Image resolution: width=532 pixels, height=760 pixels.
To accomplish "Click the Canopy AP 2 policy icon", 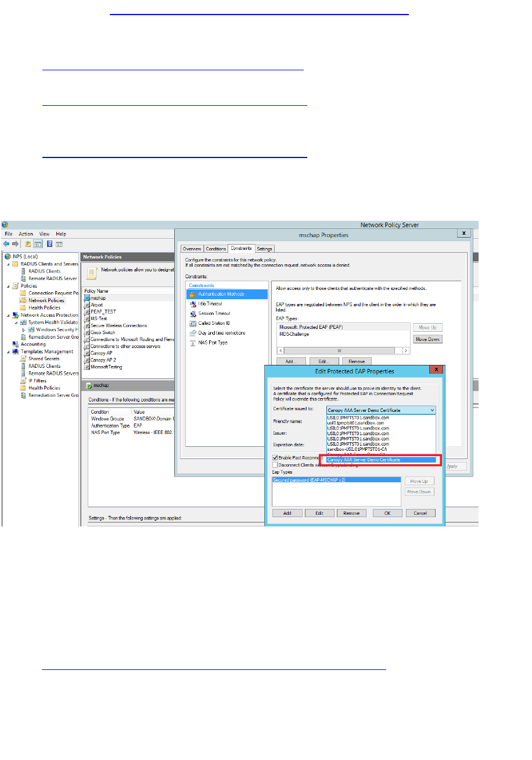I will pyautogui.click(x=88, y=360).
